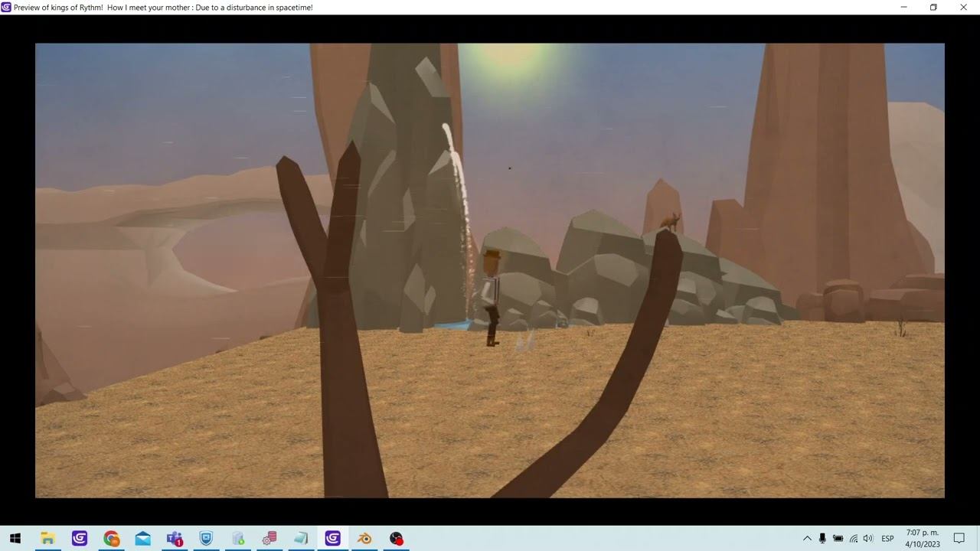Screen dimensions: 980x551
Task: Close the kings of Rythm preview
Action: (x=963, y=7)
